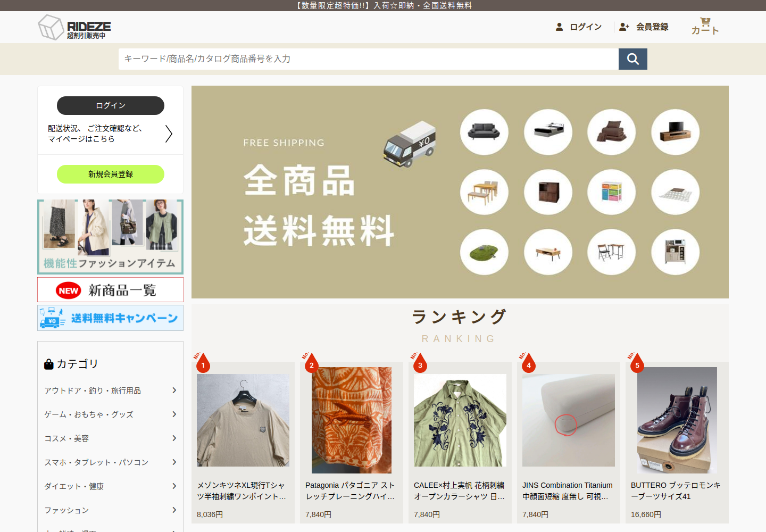Viewport: 766px width, 532px height.
Task: Select the colorful storage drawers circle icon
Action: [x=612, y=192]
